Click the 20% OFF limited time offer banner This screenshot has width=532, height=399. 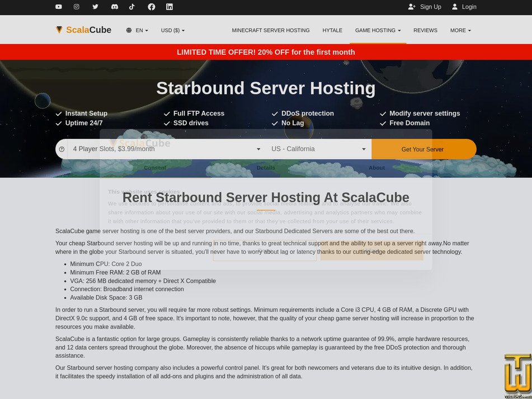coord(266,51)
